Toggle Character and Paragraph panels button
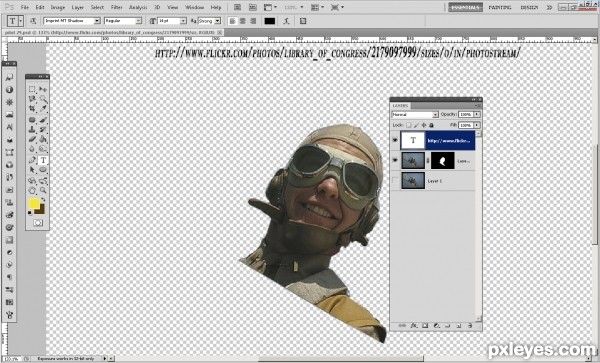Screen dimensions: 600x363 pyautogui.click(x=303, y=21)
